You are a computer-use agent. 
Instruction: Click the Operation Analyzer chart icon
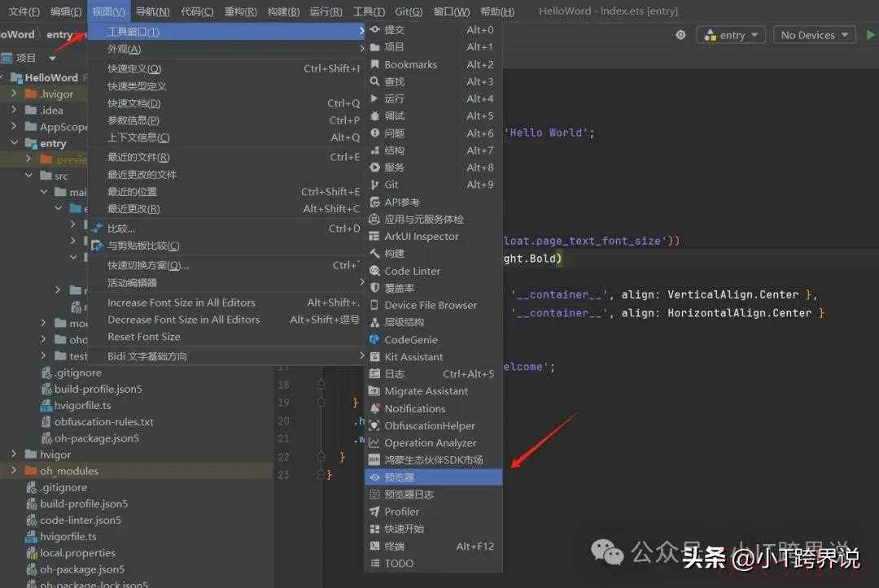point(375,443)
